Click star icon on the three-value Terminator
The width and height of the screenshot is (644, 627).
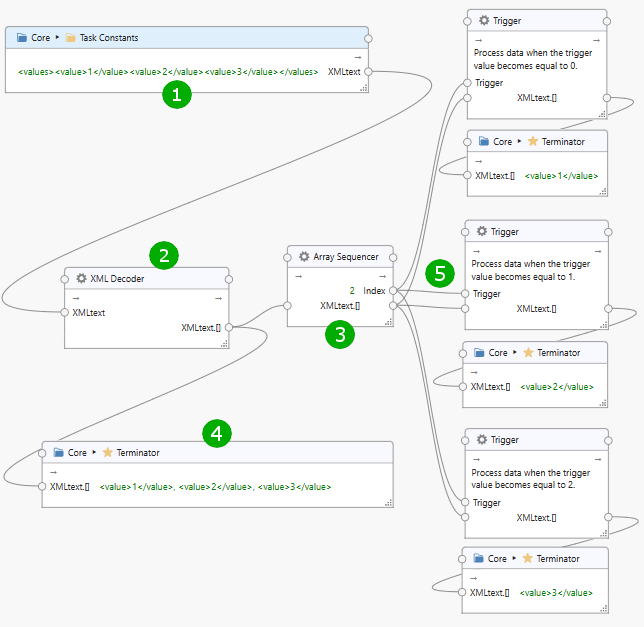(107, 453)
